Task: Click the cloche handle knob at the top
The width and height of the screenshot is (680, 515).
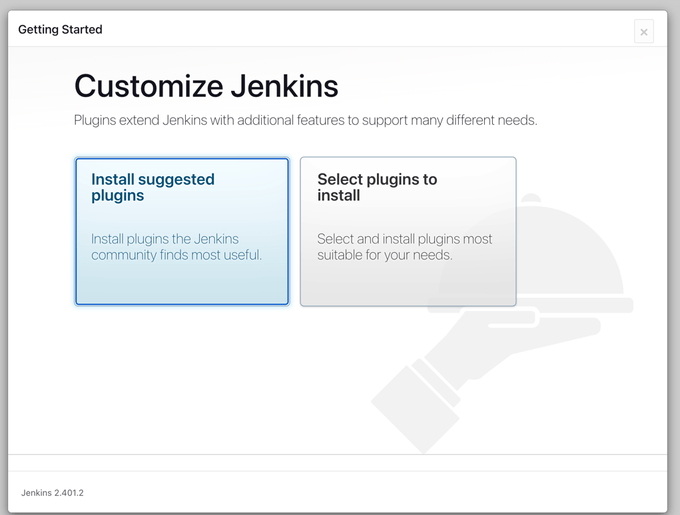Action: (x=530, y=199)
